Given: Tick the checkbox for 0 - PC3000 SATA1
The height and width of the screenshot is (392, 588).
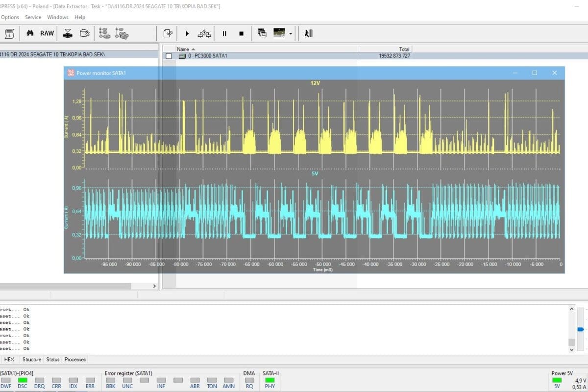Looking at the screenshot, I should tap(169, 56).
